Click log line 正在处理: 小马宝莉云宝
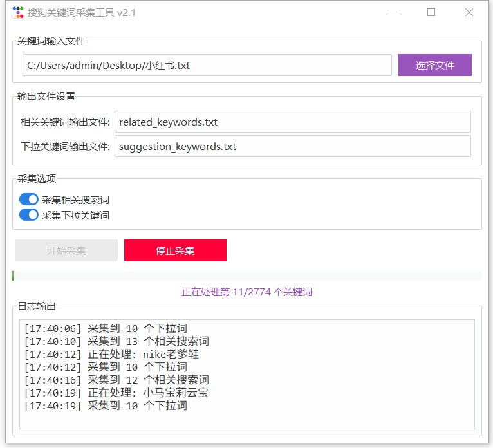The height and width of the screenshot is (448, 493). tap(116, 393)
